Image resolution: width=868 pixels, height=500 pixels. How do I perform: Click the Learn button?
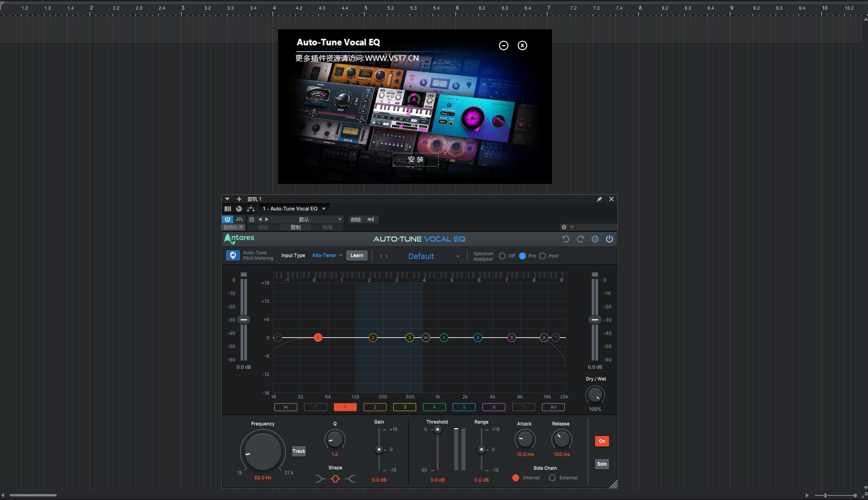pyautogui.click(x=357, y=255)
